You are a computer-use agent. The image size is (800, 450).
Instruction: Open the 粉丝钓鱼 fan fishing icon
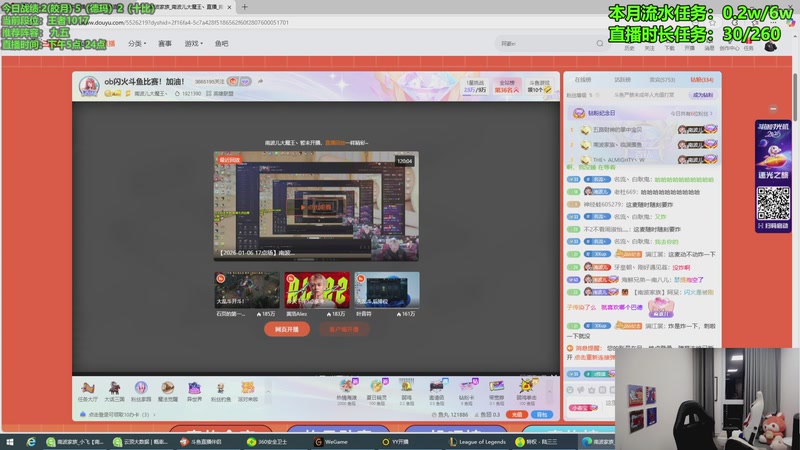click(x=220, y=391)
